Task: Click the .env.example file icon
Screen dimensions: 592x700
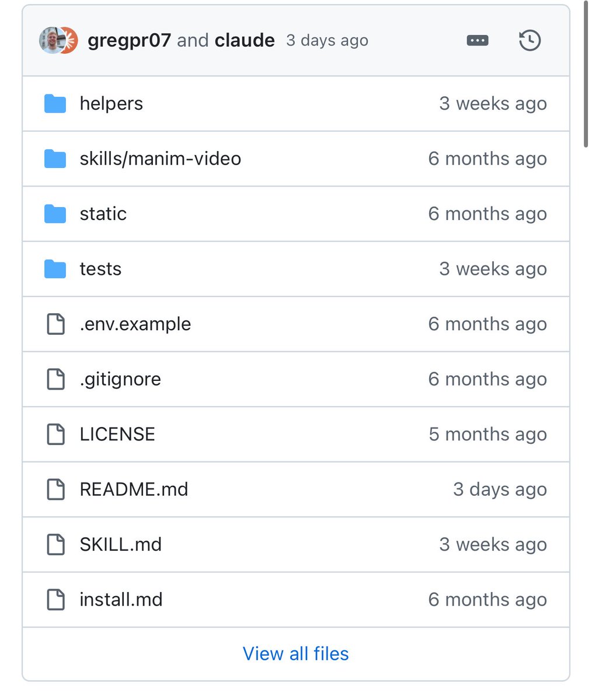Action: pyautogui.click(x=55, y=324)
